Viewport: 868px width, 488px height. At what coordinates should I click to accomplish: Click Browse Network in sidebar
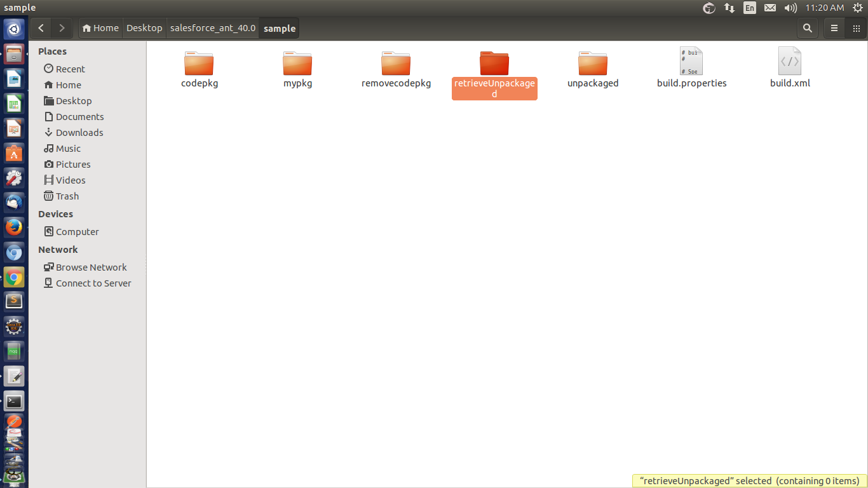coord(91,268)
